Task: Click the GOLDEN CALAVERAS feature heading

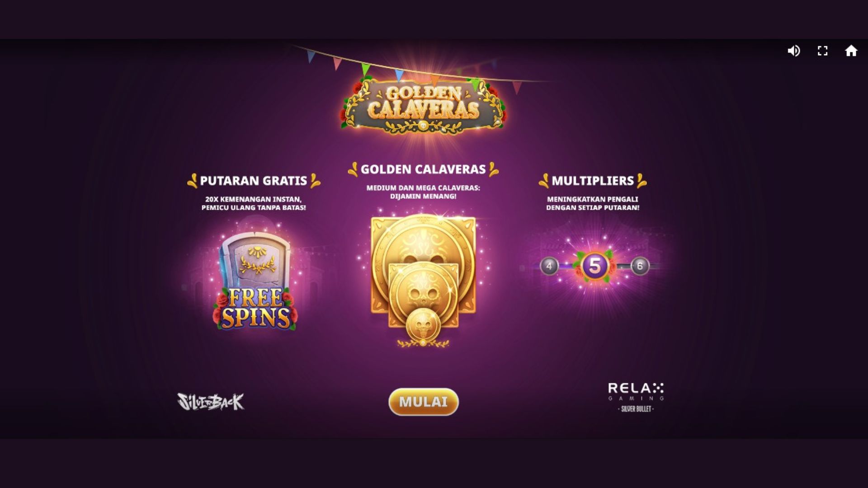Action: coord(423,169)
